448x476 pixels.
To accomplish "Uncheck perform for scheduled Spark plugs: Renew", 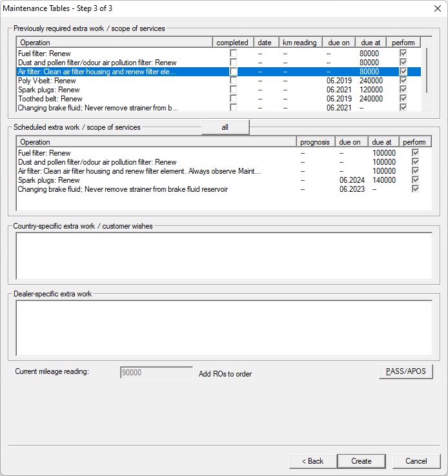I will tap(416, 180).
